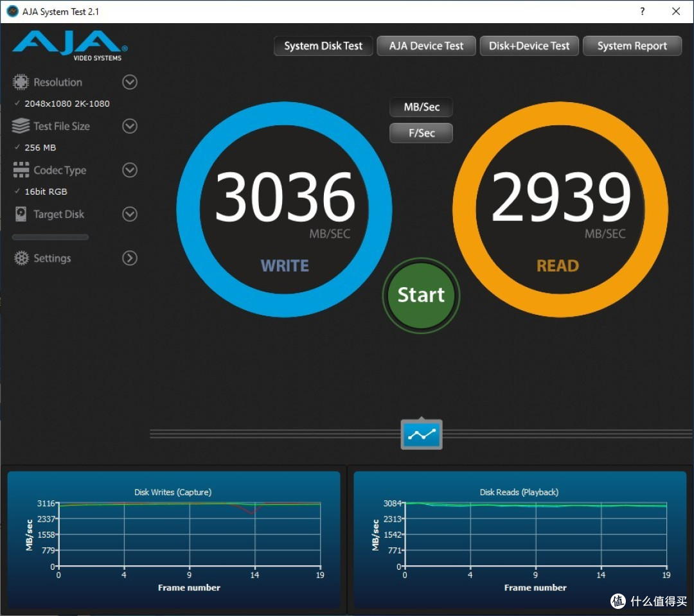Click the READ label in orange gauge
Image resolution: width=694 pixels, height=616 pixels.
click(558, 266)
